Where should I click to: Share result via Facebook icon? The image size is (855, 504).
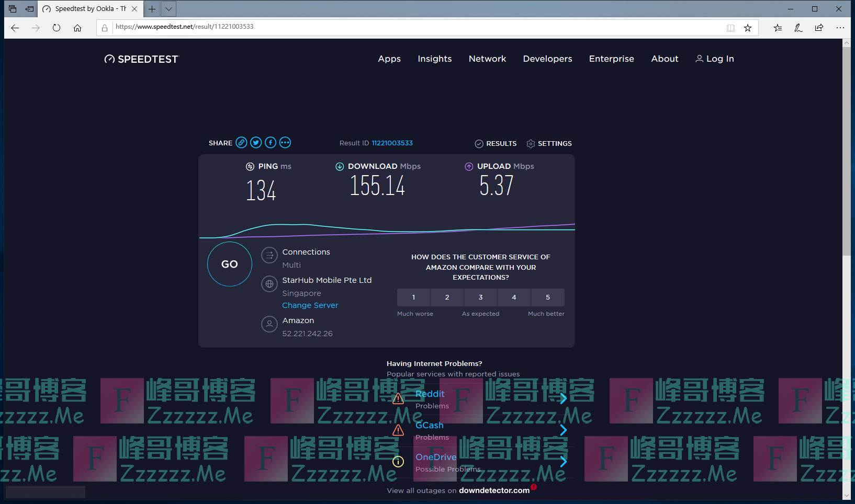click(x=271, y=143)
